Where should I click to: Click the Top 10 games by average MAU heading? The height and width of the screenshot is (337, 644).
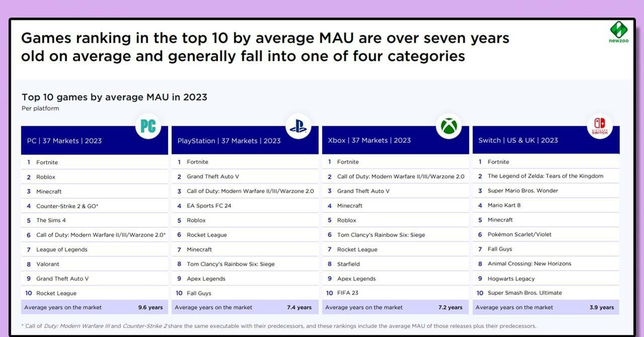[x=114, y=97]
